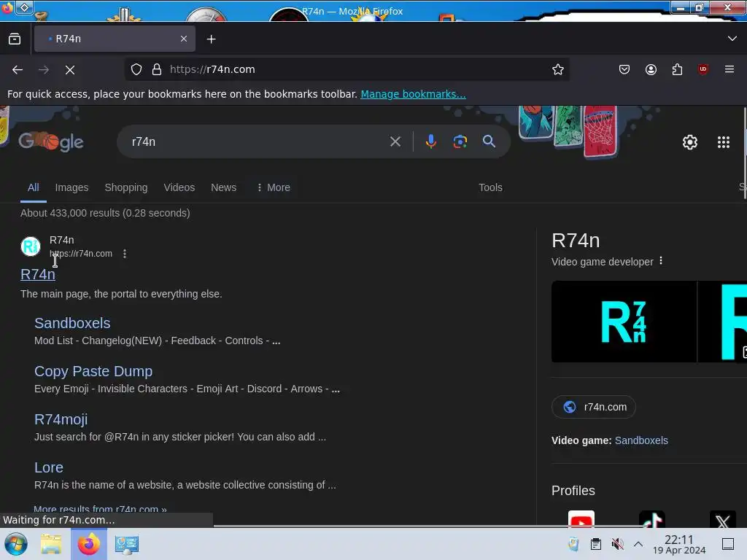This screenshot has width=747, height=560.
Task: Open Firefox account icon
Action: pos(651,69)
